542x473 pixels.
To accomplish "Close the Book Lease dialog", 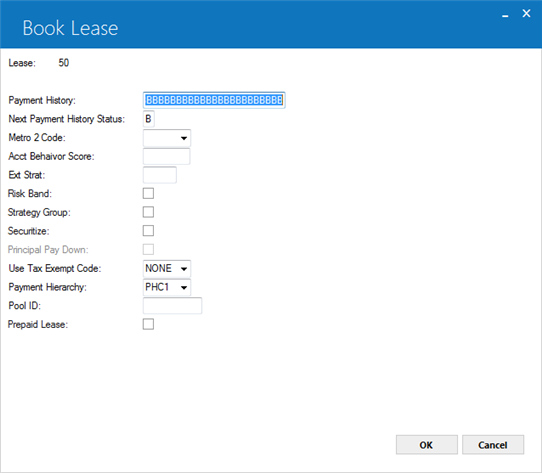I will [x=526, y=13].
